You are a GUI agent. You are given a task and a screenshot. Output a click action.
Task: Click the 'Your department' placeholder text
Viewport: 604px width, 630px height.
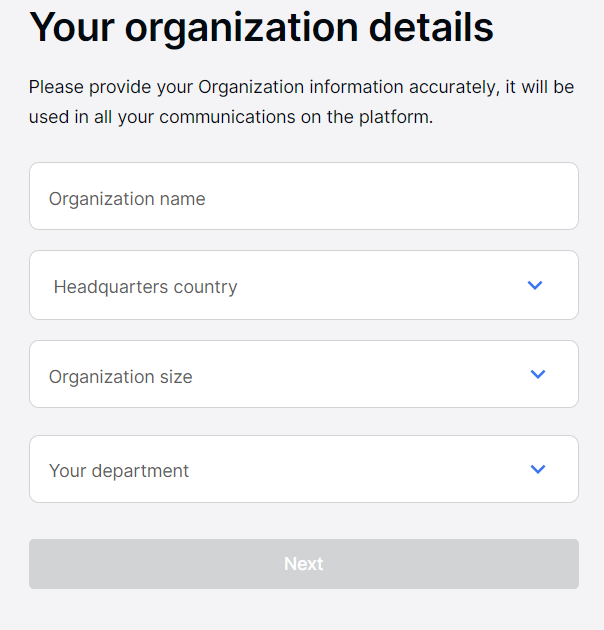point(118,471)
